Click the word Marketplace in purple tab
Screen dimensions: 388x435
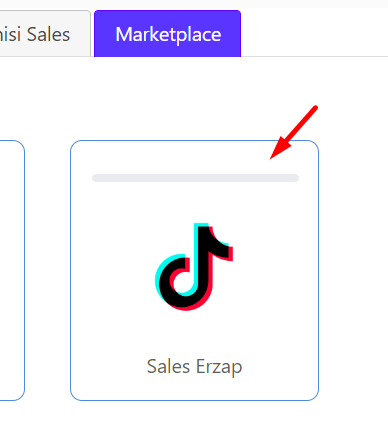click(x=168, y=35)
